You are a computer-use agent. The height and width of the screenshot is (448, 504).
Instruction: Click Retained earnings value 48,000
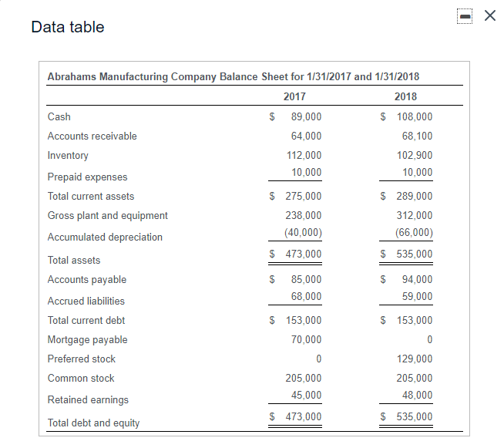pos(417,396)
